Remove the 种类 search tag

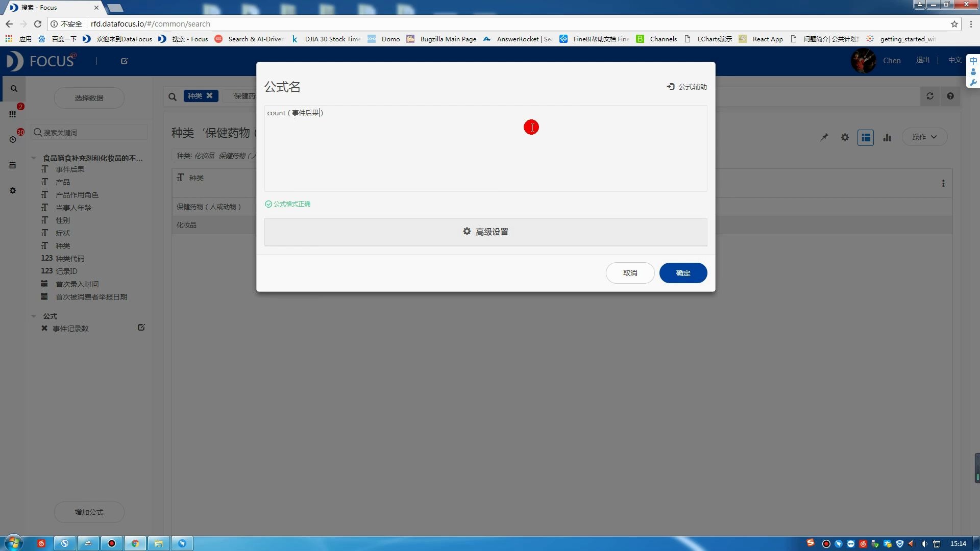(209, 96)
